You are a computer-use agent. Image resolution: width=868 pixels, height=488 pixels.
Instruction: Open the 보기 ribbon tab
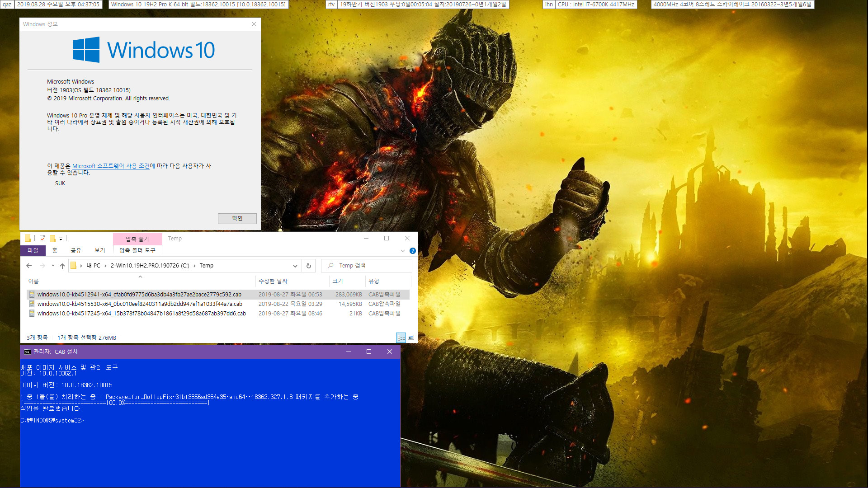pos(100,250)
